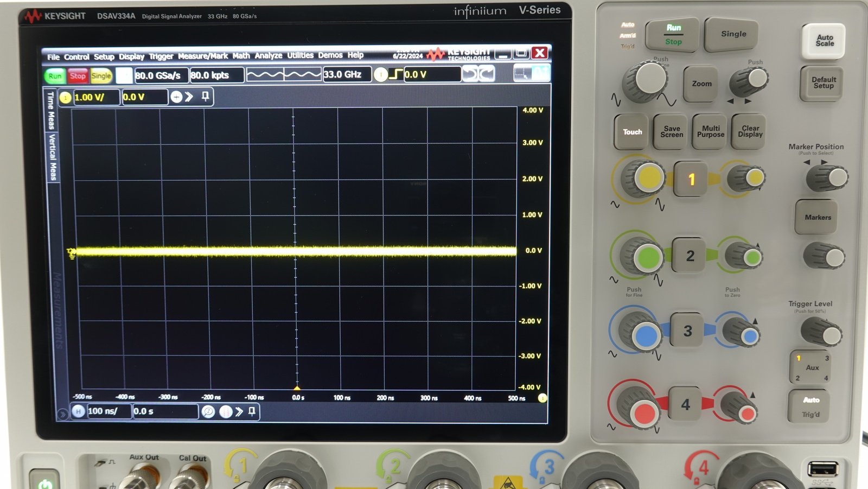
Task: Open the Demos menu
Action: click(330, 55)
